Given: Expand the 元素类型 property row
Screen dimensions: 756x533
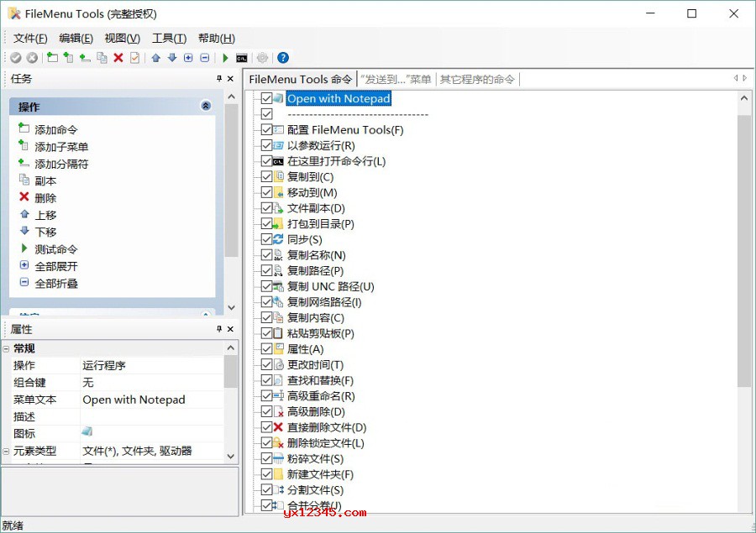Looking at the screenshot, I should (7, 451).
